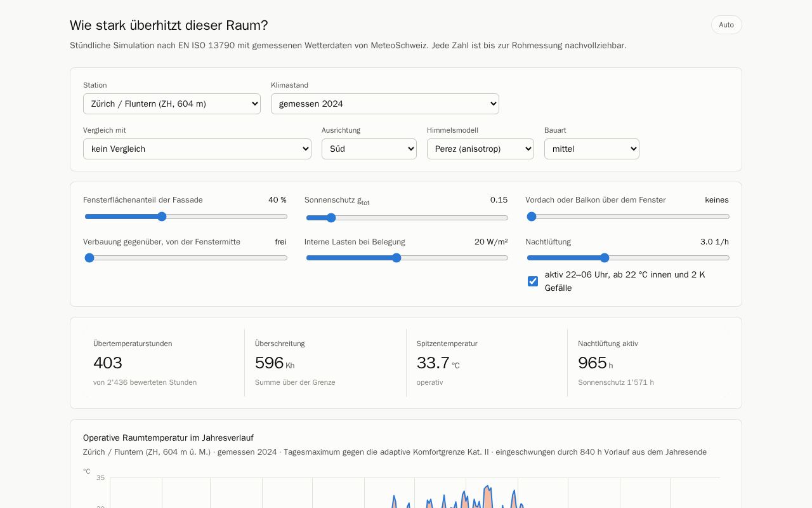This screenshot has width=812, height=508.
Task: Click the 'Wie stark überhitzt dieser Raum?' heading
Action: click(169, 25)
